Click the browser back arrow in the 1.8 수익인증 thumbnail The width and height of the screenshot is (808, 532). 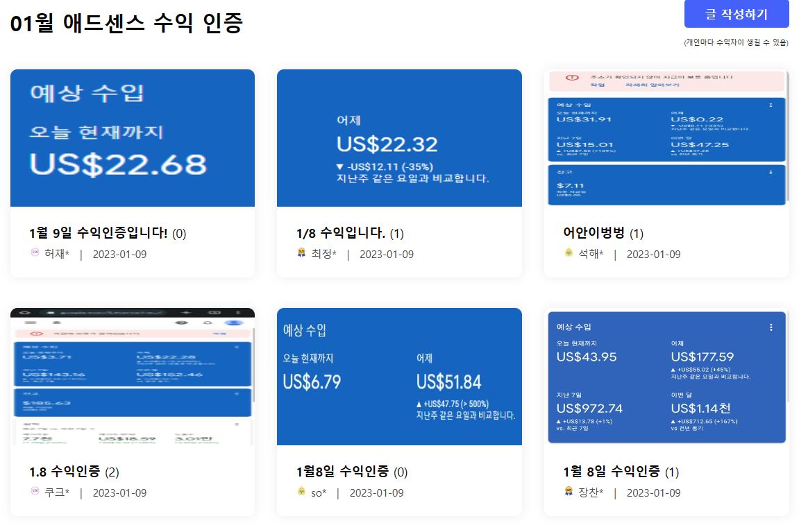click(x=24, y=311)
